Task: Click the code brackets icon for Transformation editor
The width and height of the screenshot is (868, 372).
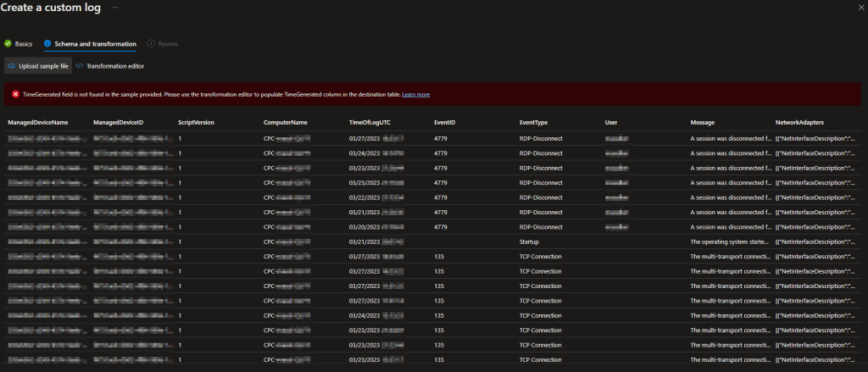Action: click(80, 66)
